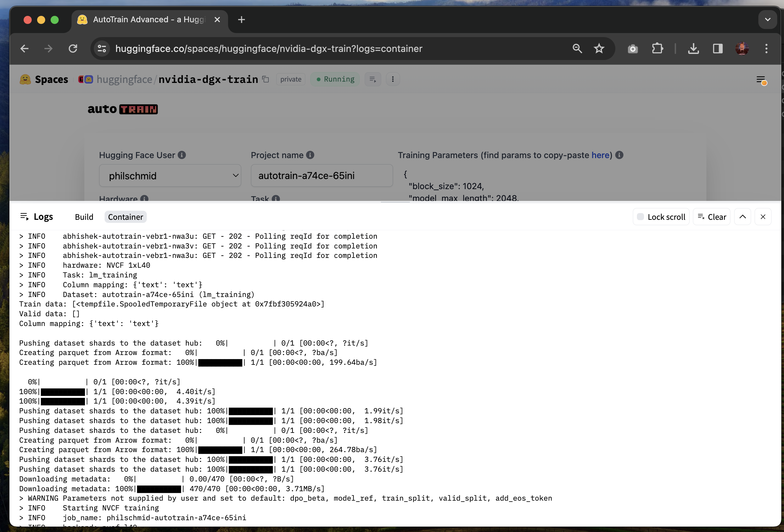Open the 'here' params link
Image resolution: width=784 pixels, height=532 pixels.
600,155
